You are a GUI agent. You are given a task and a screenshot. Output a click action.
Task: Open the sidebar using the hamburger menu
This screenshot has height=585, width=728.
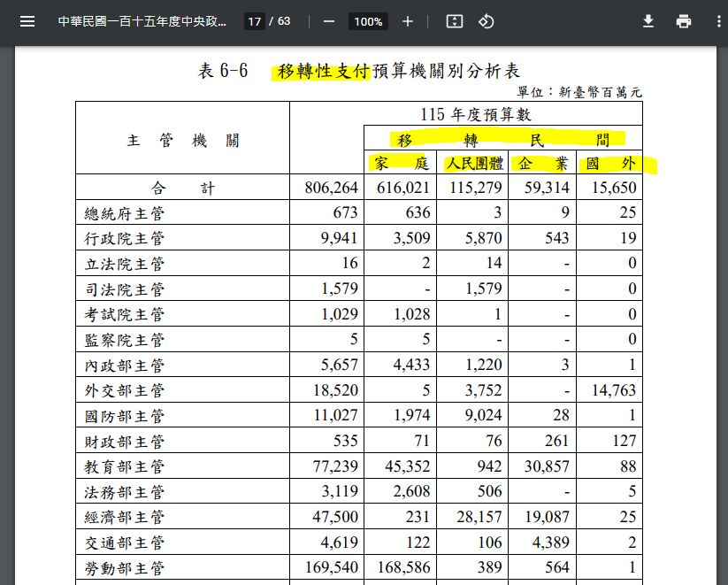pos(27,21)
